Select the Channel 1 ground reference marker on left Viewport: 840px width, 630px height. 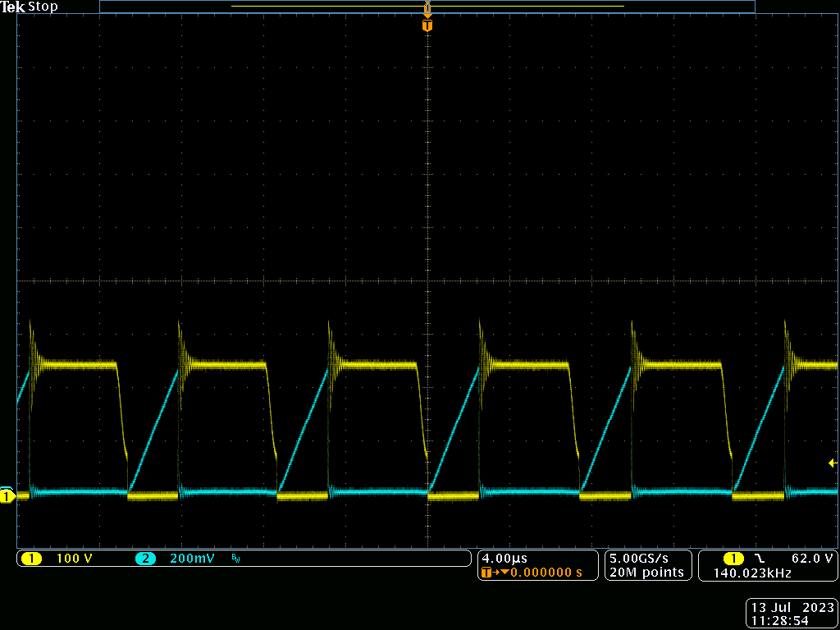pyautogui.click(x=7, y=496)
